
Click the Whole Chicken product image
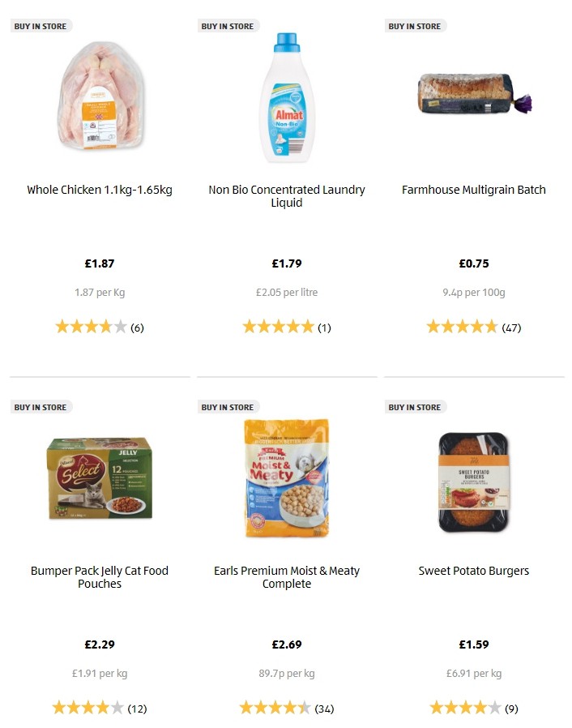click(x=100, y=97)
